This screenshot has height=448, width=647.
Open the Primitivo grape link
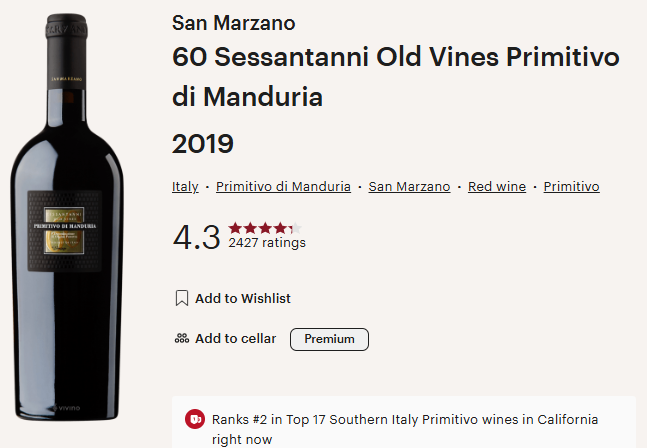pos(571,186)
